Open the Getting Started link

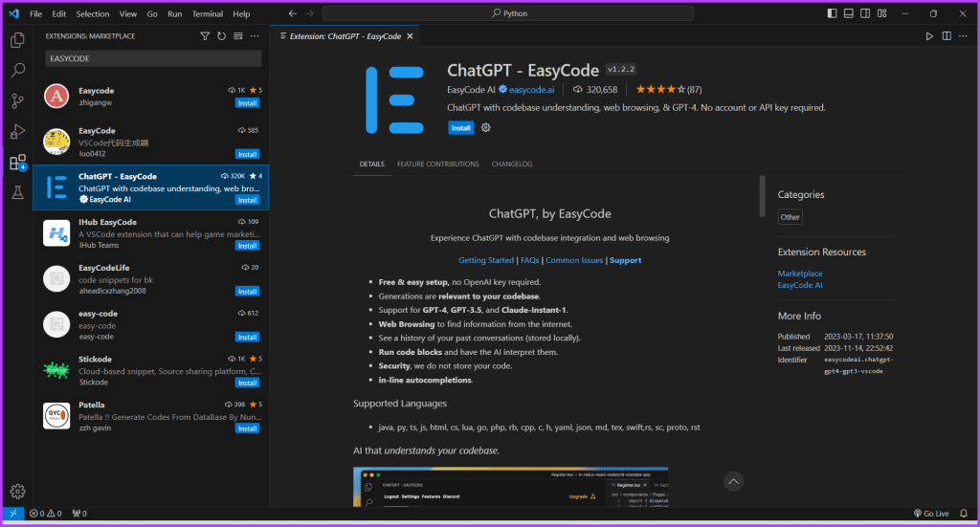tap(485, 260)
